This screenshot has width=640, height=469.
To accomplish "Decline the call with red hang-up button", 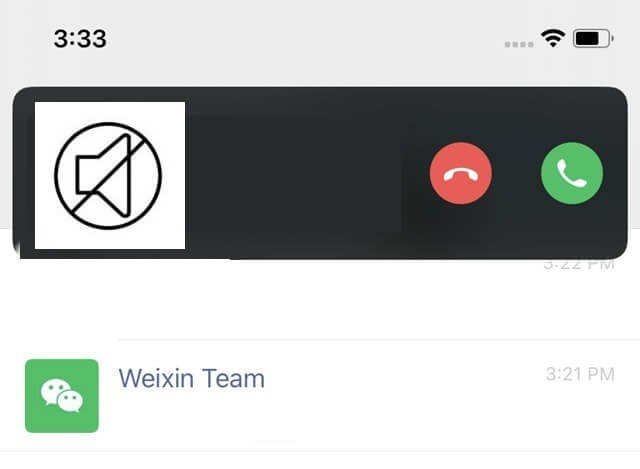I will click(461, 173).
